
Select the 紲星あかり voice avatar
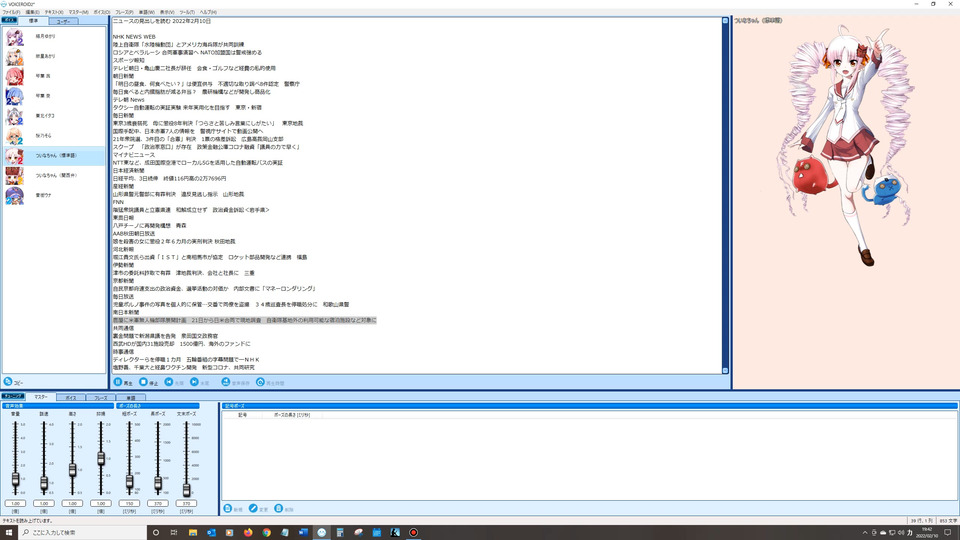pos(15,56)
